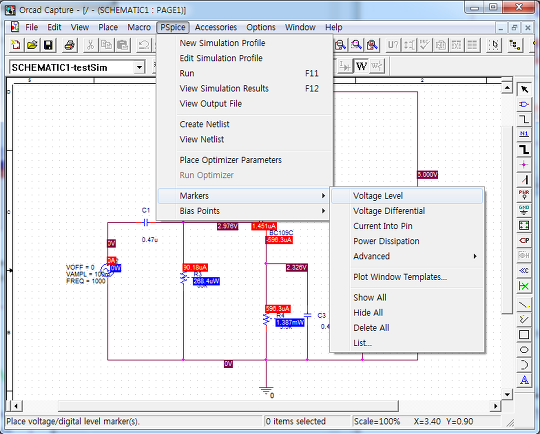This screenshot has width=540, height=434.
Task: Select the Place Polyline tool
Action: [524, 320]
